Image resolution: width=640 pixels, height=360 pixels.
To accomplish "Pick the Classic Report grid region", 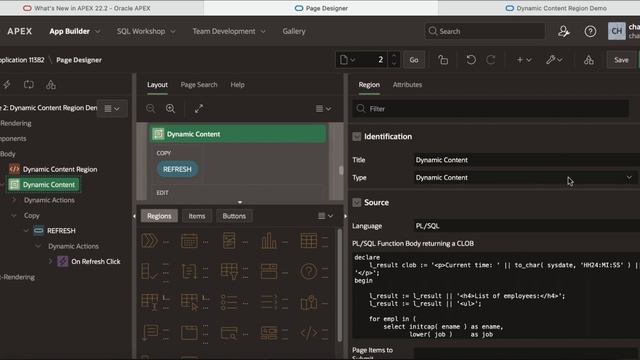I will click(x=309, y=241).
